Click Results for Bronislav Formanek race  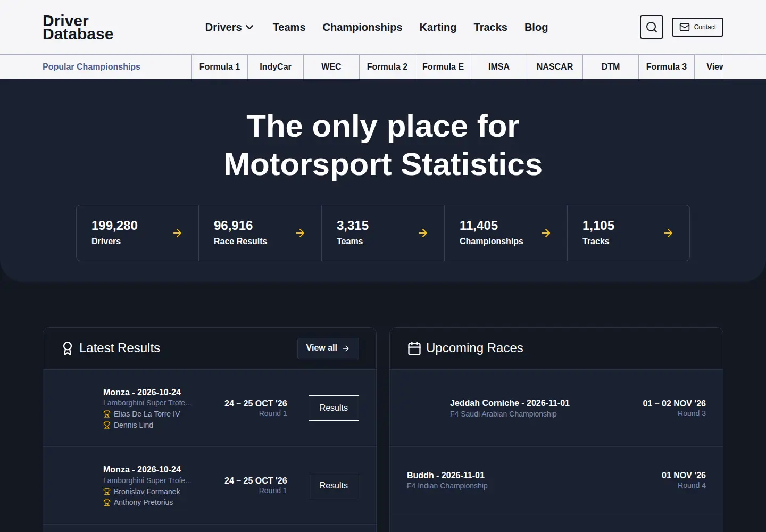tap(334, 486)
